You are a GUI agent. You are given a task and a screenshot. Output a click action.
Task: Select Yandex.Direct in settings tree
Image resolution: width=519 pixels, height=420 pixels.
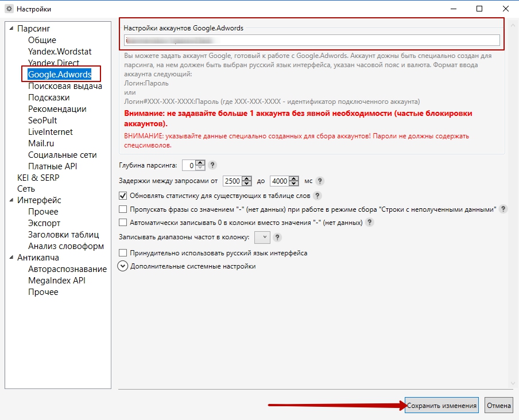[53, 63]
